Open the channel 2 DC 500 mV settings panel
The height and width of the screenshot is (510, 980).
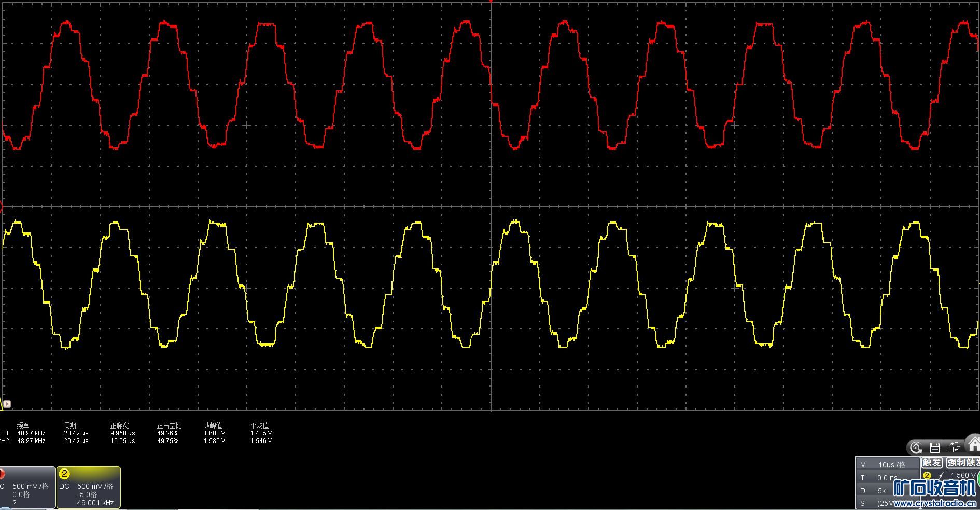[x=88, y=488]
